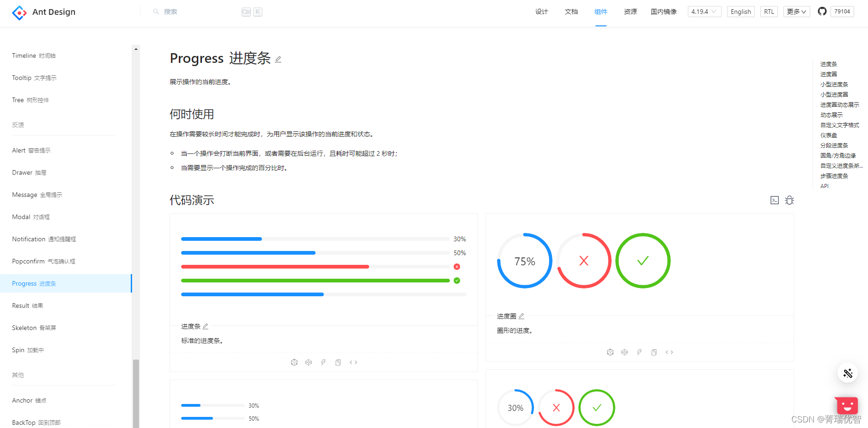Switch to the 设计 tab

(541, 12)
